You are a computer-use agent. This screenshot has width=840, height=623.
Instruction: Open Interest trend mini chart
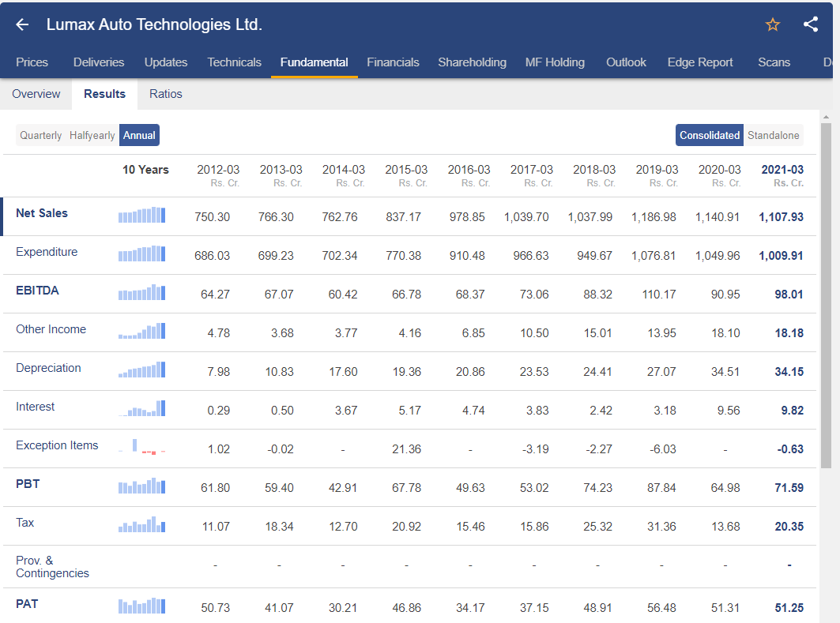[x=142, y=408]
